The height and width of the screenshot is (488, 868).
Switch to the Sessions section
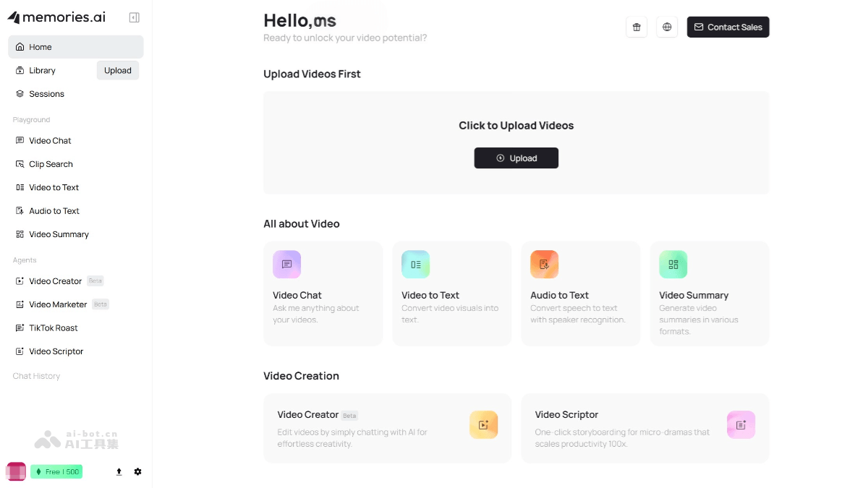pos(46,94)
